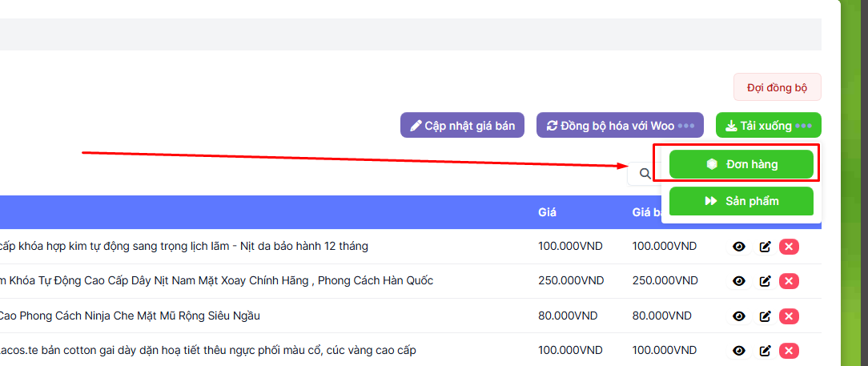Viewport: 868px width, 366px height.
Task: Show details of the Ninja Che Mặt product
Action: point(739,316)
